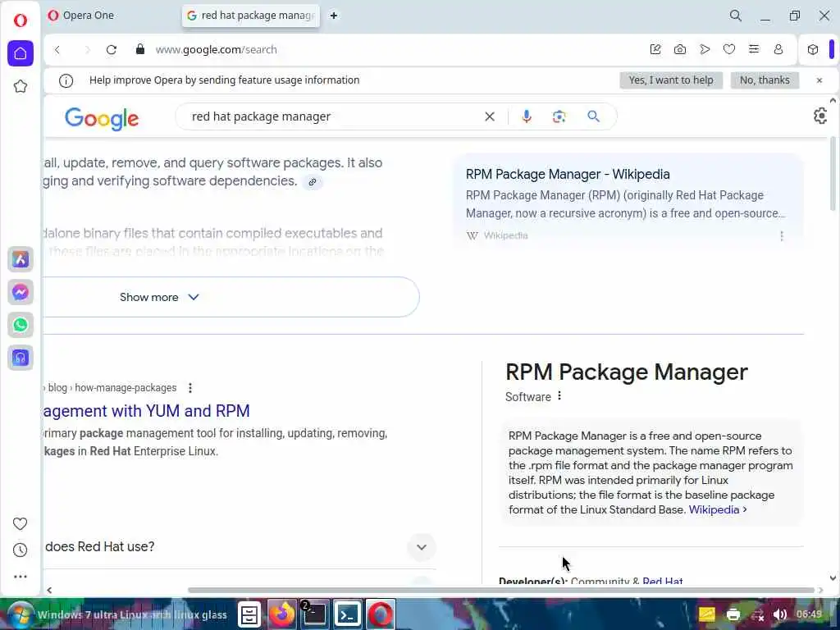Image resolution: width=840 pixels, height=630 pixels.
Task: Open the Start menu orb
Action: coord(21,614)
